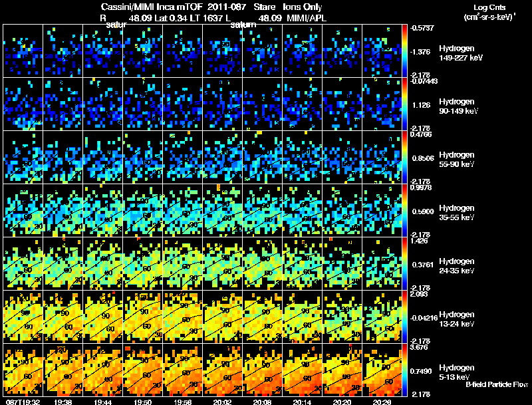Click the 19:56 time label
This screenshot has height=405, width=532.
(182, 402)
